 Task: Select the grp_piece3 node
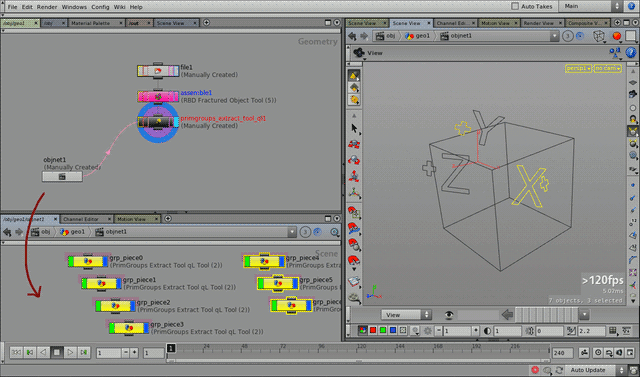coord(129,328)
